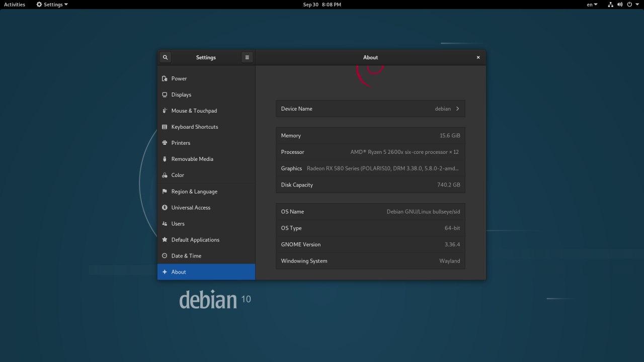Click the About title in the header bar
The image size is (644, 362).
[x=370, y=57]
